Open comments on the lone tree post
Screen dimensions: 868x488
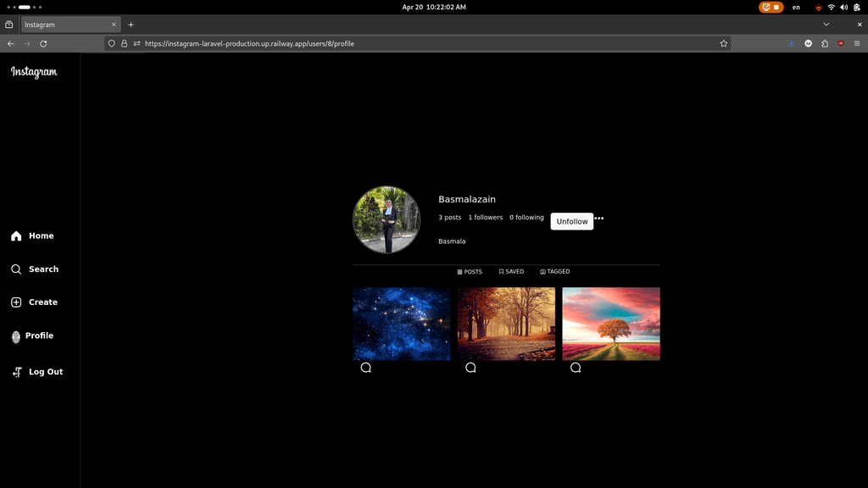pyautogui.click(x=576, y=368)
